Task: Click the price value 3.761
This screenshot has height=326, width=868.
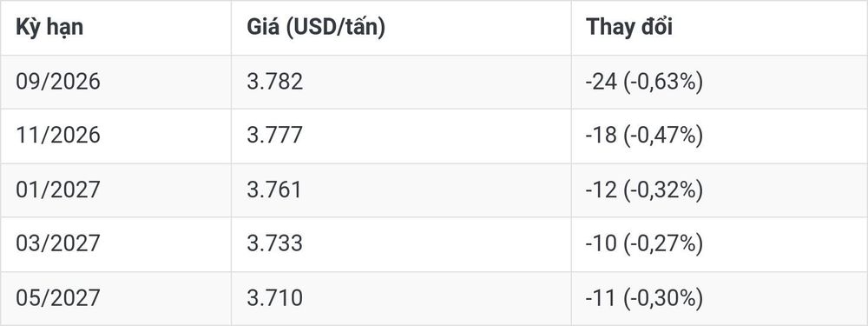Action: (x=274, y=190)
